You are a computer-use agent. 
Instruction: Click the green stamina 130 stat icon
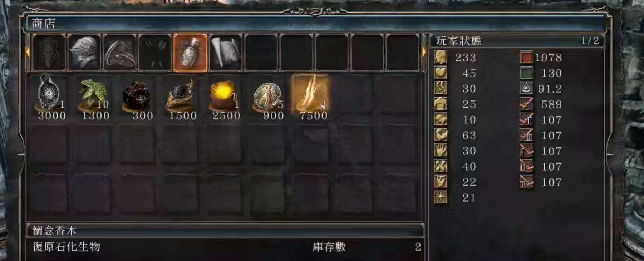pyautogui.click(x=526, y=73)
